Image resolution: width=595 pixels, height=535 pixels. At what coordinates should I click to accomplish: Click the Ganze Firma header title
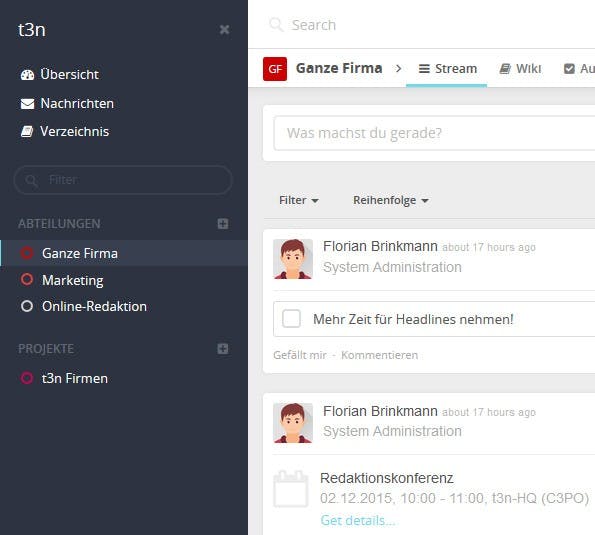(x=339, y=68)
